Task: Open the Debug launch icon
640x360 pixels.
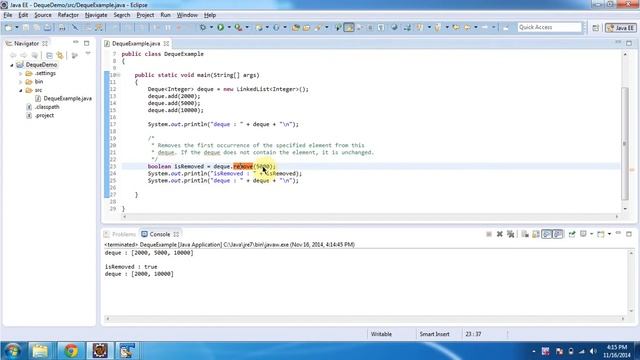Action: tap(203, 27)
